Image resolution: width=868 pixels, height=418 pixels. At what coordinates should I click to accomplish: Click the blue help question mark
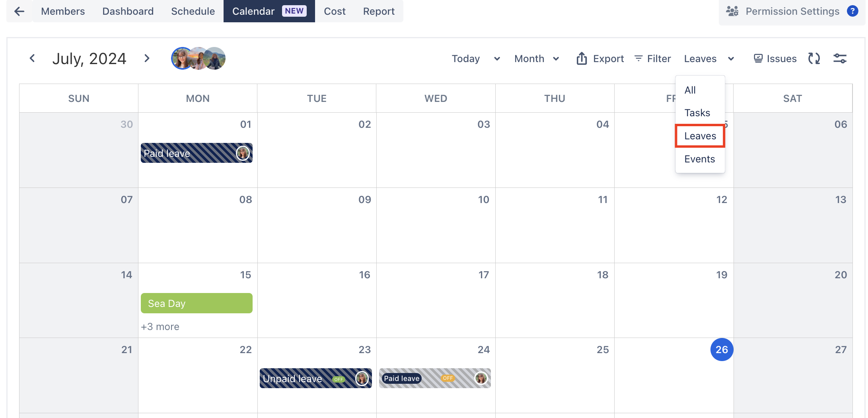click(852, 11)
